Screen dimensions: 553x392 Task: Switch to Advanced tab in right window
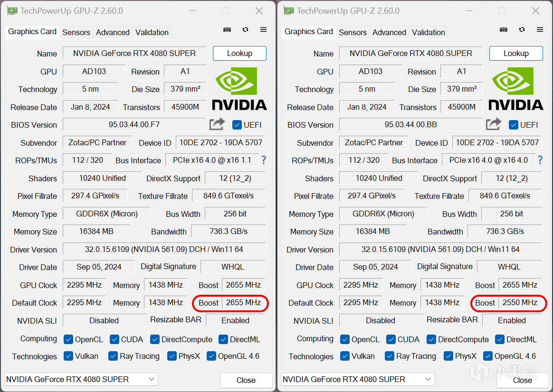[389, 32]
